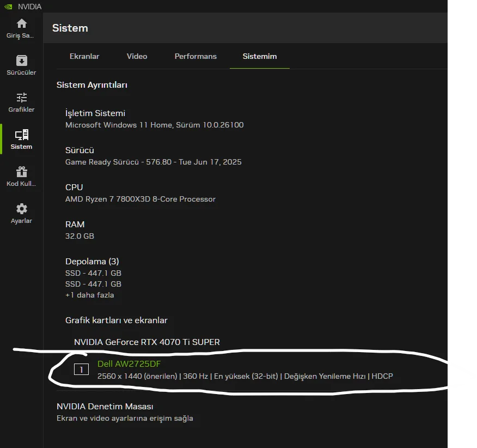Viewport: 477px width, 448px height.
Task: Select the Sistemim tab
Action: [x=260, y=56]
